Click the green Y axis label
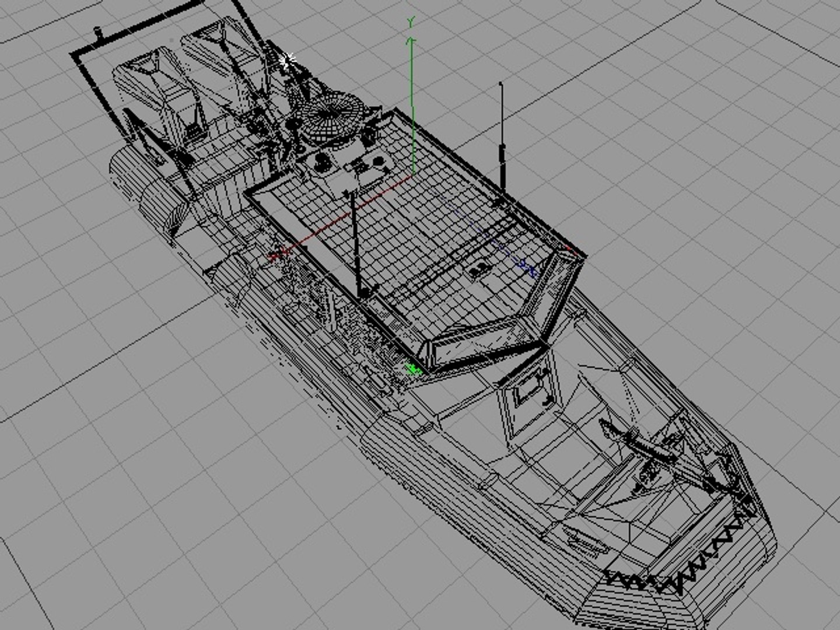This screenshot has height=630, width=840. pyautogui.click(x=411, y=23)
